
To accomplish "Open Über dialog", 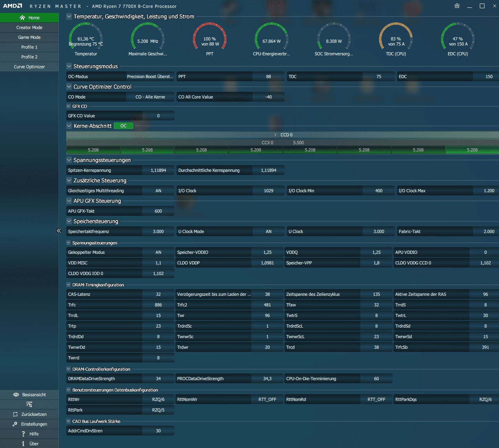I will coord(29,444).
